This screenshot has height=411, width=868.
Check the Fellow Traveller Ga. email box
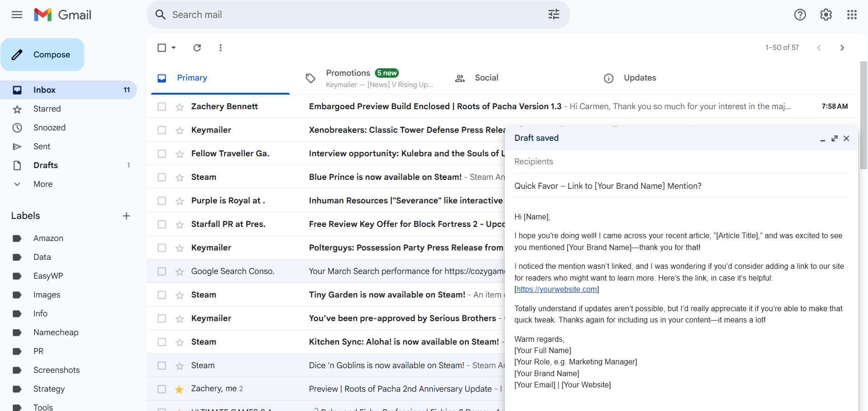pyautogui.click(x=162, y=154)
